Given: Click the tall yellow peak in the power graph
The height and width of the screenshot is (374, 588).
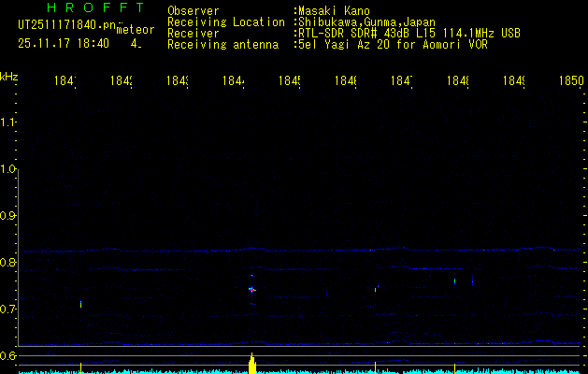Looking at the screenshot, I should (x=252, y=364).
